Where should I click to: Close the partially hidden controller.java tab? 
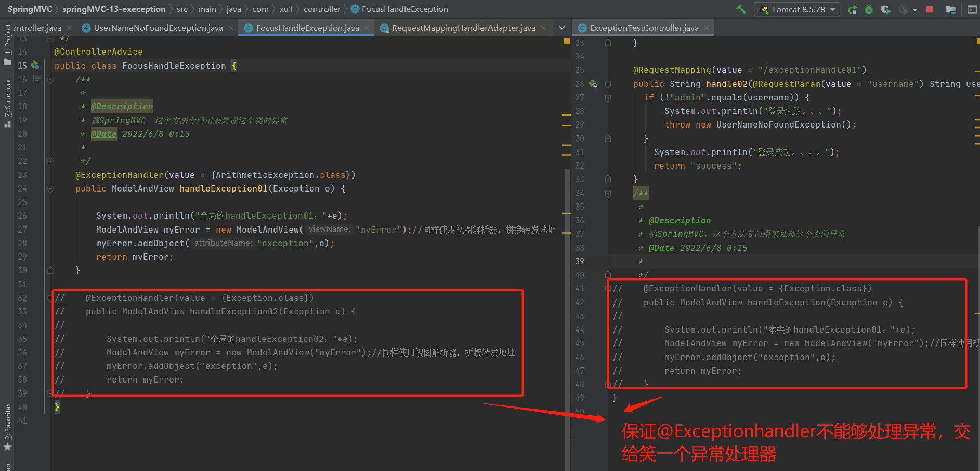(69, 28)
